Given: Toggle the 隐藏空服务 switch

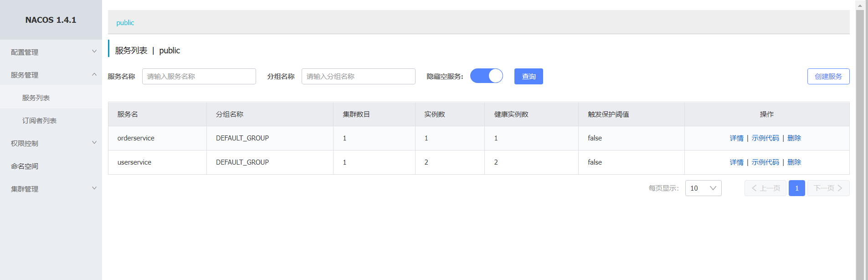Looking at the screenshot, I should 486,76.
